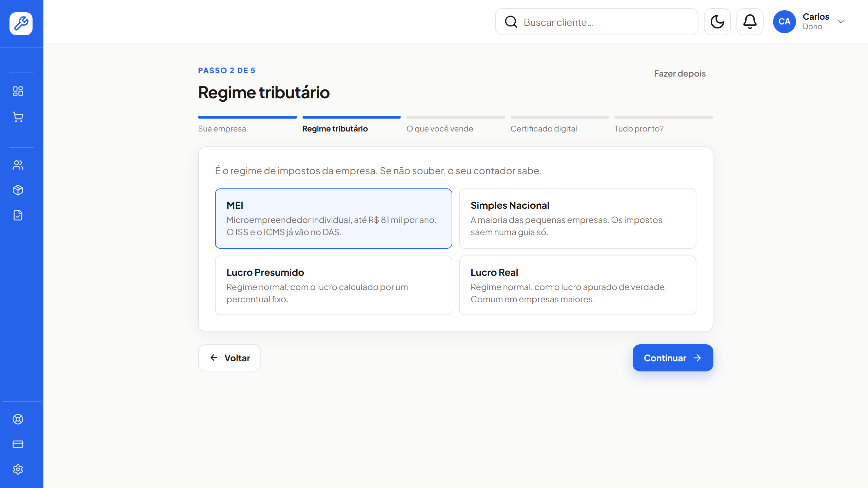Open the billing credit card icon

point(18,444)
